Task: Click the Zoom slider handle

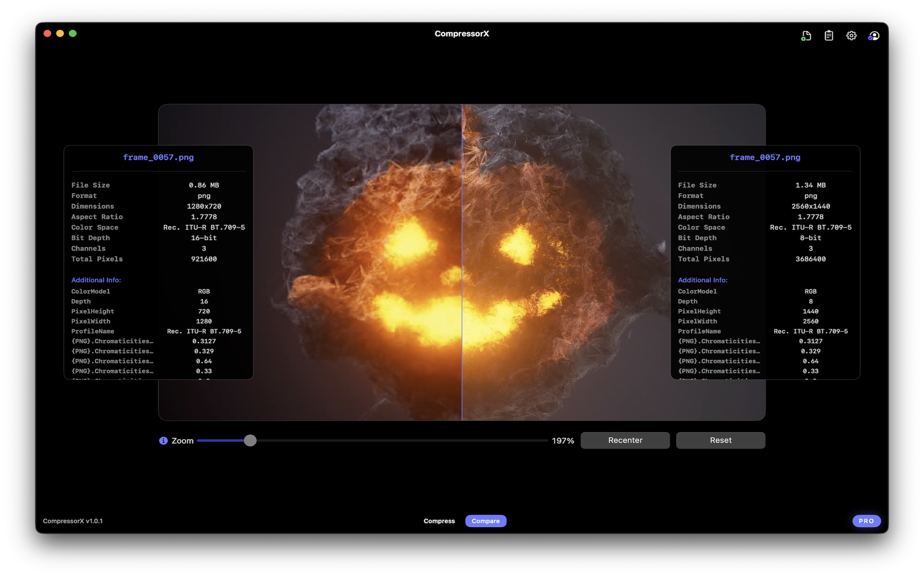Action: 250,440
